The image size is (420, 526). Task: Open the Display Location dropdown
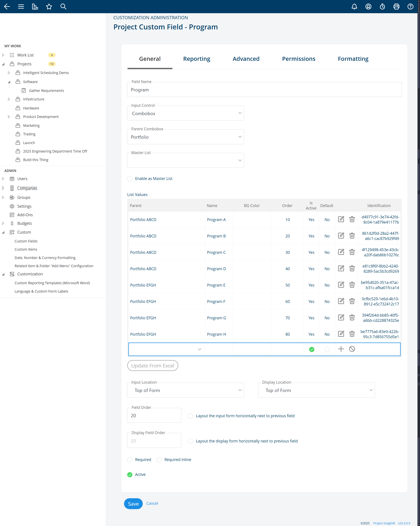coord(316,390)
